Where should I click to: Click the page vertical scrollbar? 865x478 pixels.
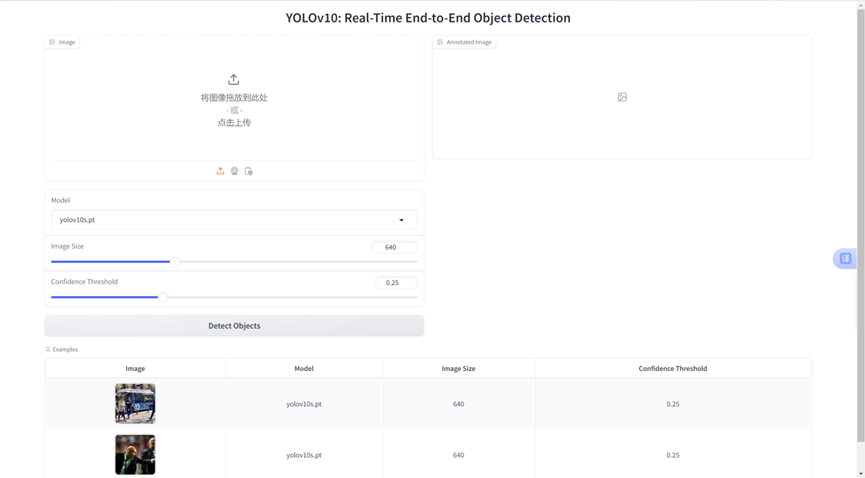click(861, 226)
